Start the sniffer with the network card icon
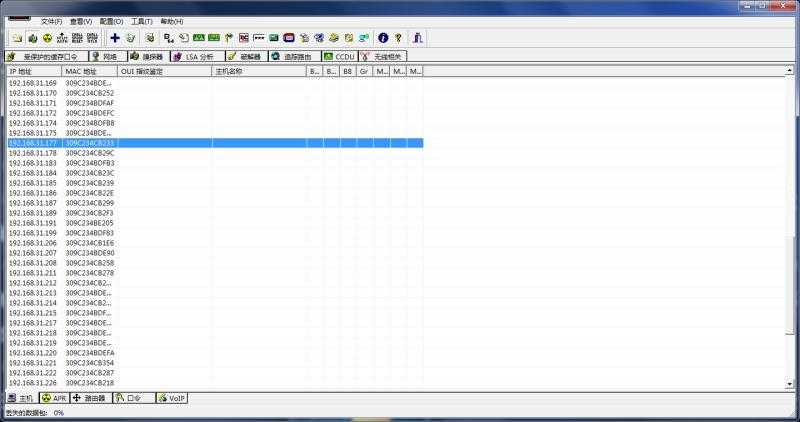The height and width of the screenshot is (422, 800). click(33, 38)
